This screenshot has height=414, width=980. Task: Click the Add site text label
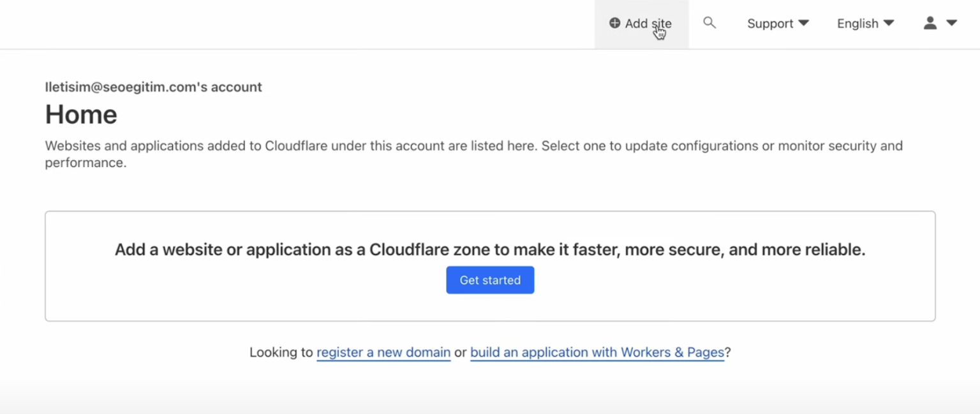pos(648,24)
